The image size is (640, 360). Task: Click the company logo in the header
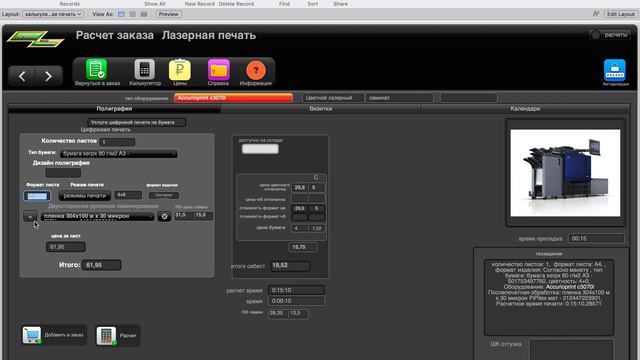click(36, 39)
